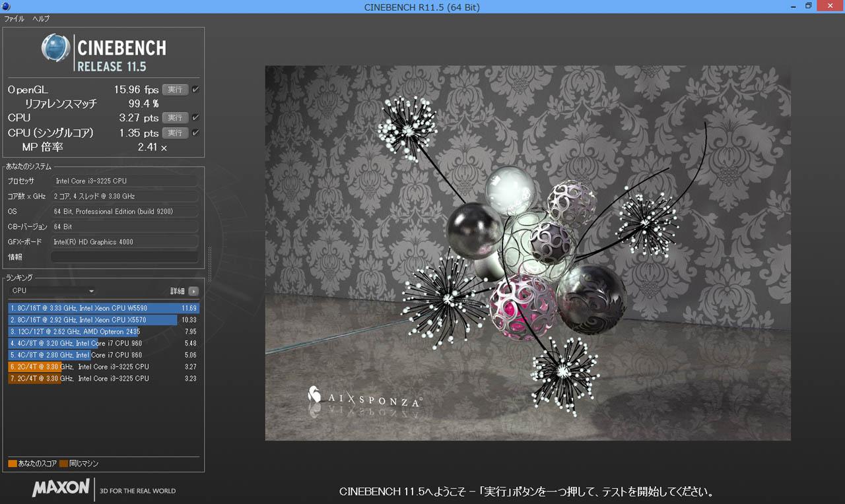Toggle the CPU (シングルコア) checkbox
845x504 pixels.
(195, 133)
